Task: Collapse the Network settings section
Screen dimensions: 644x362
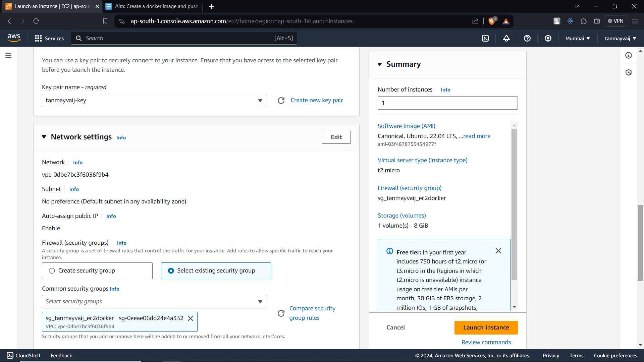Action: click(x=44, y=137)
